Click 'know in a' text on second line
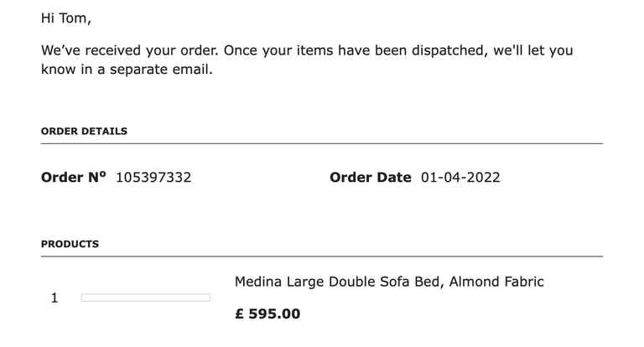 point(73,70)
